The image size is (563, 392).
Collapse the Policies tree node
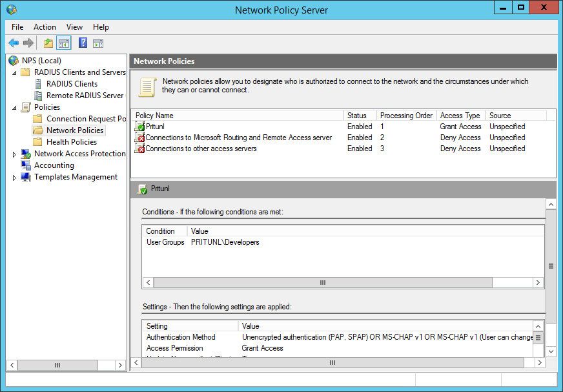(x=15, y=107)
